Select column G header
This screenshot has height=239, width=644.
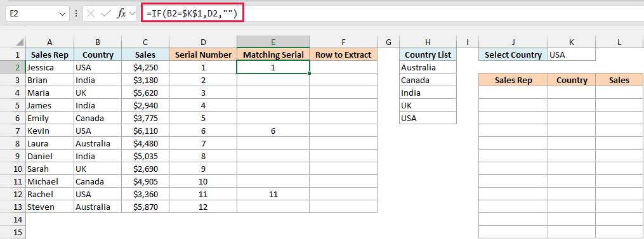coord(388,42)
